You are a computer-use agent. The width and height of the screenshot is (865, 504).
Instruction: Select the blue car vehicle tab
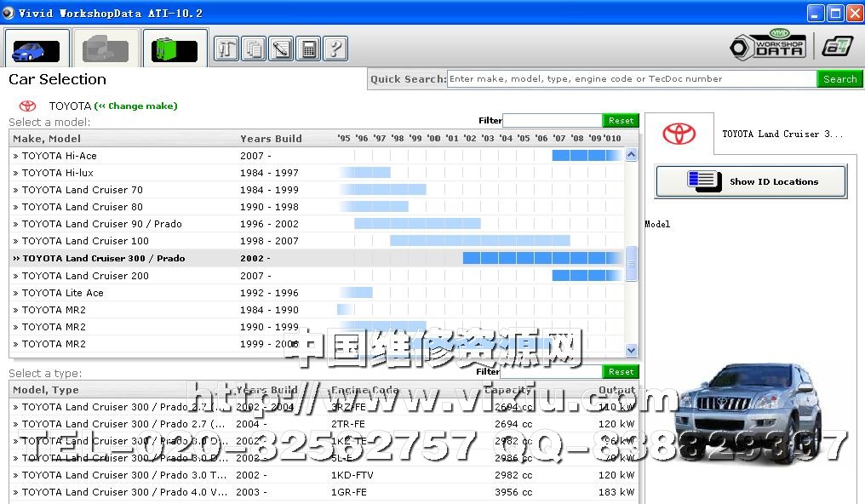click(x=36, y=49)
